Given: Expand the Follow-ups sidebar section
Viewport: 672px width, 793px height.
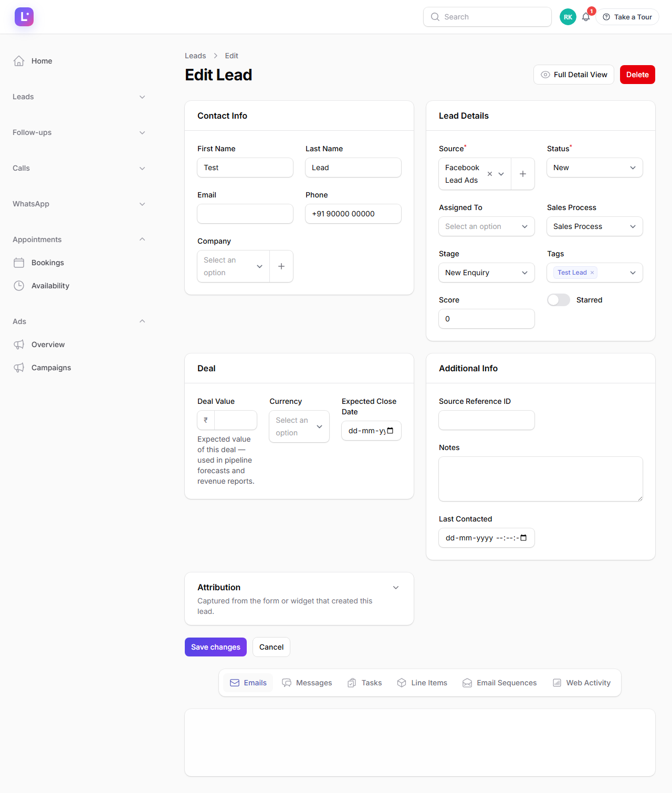Looking at the screenshot, I should pyautogui.click(x=79, y=132).
